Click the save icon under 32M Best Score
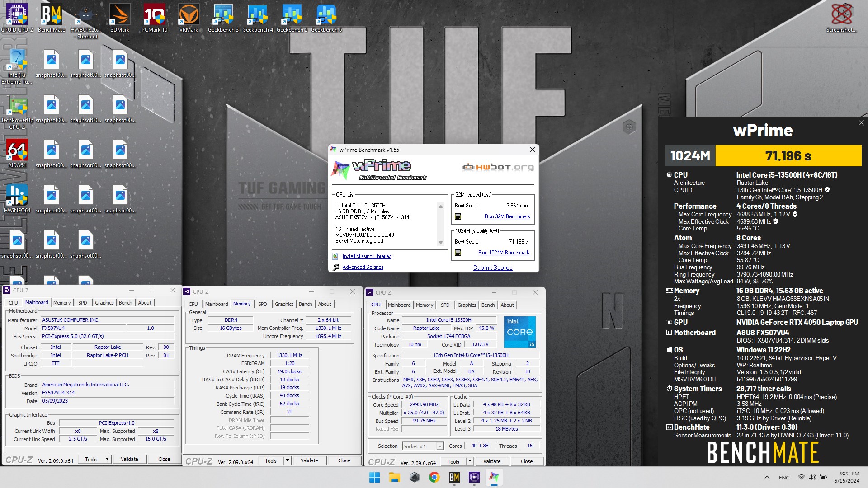 [458, 216]
